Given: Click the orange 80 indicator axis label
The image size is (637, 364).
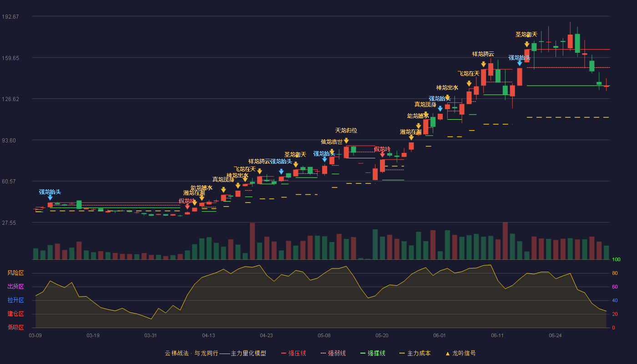Looking at the screenshot, I should pos(615,273).
